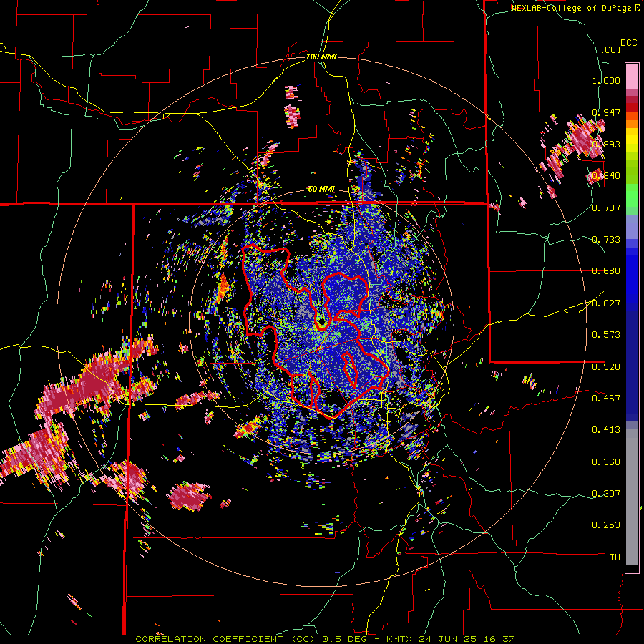Click the yellow band of the color scale
The height and width of the screenshot is (644, 644).
pos(632,140)
